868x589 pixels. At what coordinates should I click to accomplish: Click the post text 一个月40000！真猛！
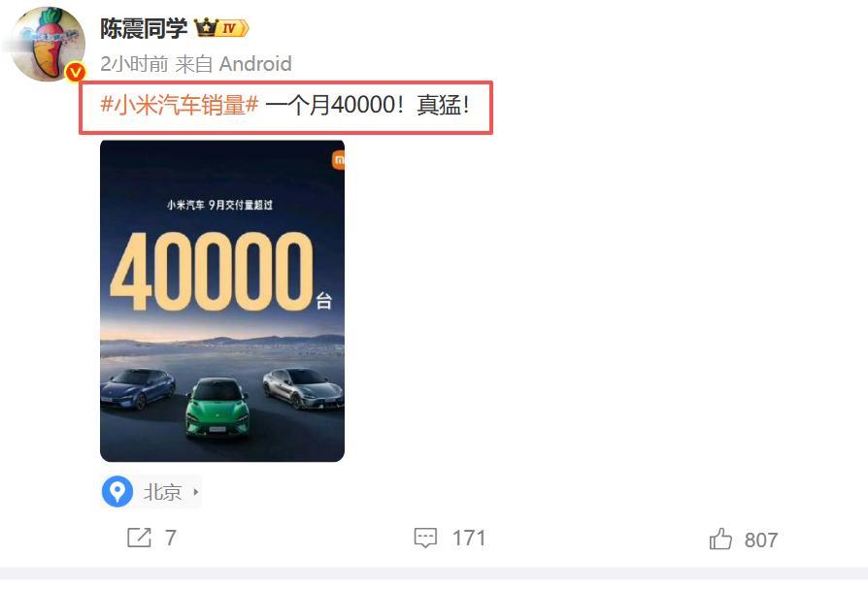[x=369, y=105]
